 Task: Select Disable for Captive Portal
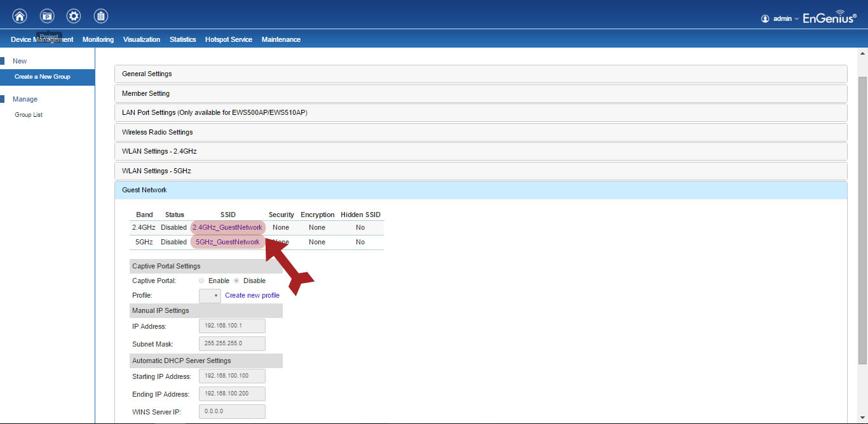pos(237,281)
